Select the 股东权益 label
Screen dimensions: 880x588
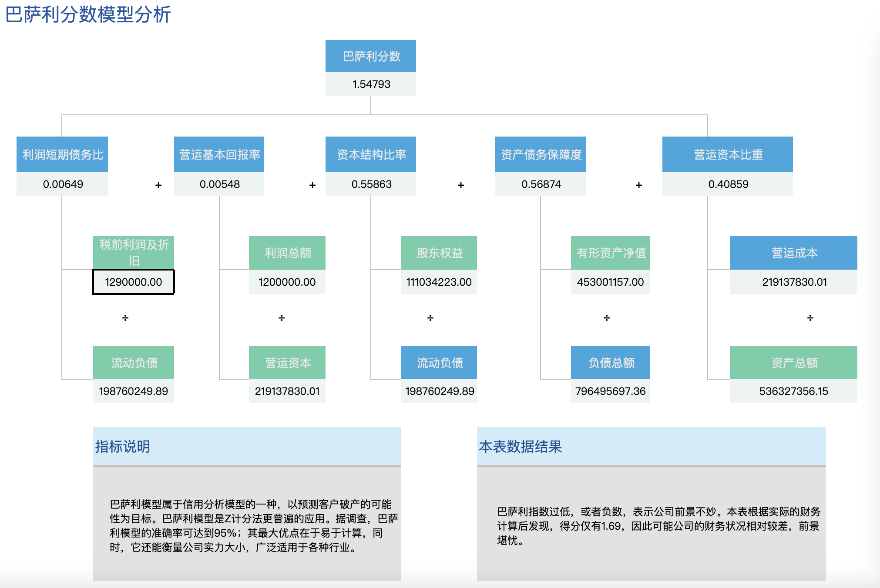[439, 253]
